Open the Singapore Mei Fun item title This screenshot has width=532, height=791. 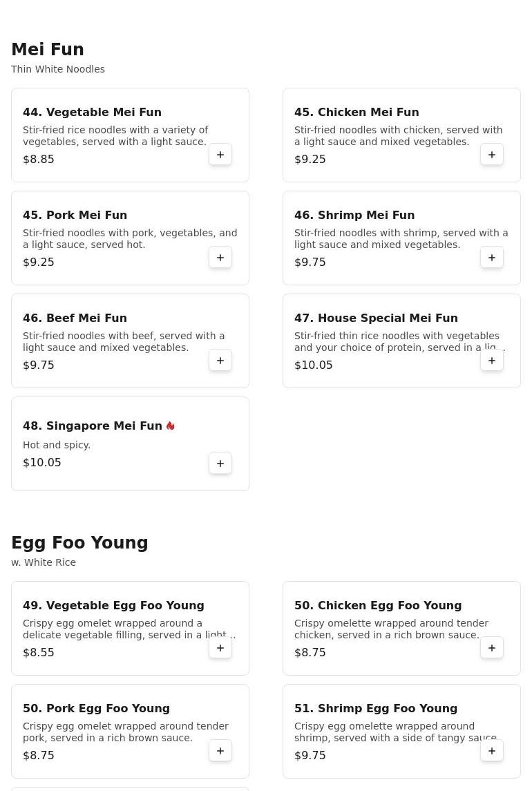pos(93,426)
